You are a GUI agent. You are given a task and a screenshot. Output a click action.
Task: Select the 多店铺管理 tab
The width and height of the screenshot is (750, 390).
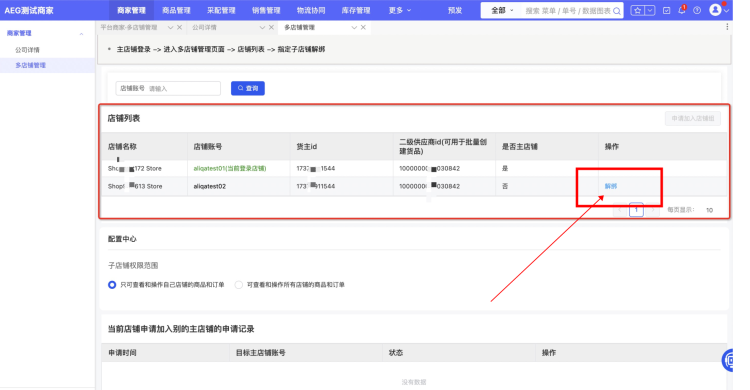tap(299, 27)
